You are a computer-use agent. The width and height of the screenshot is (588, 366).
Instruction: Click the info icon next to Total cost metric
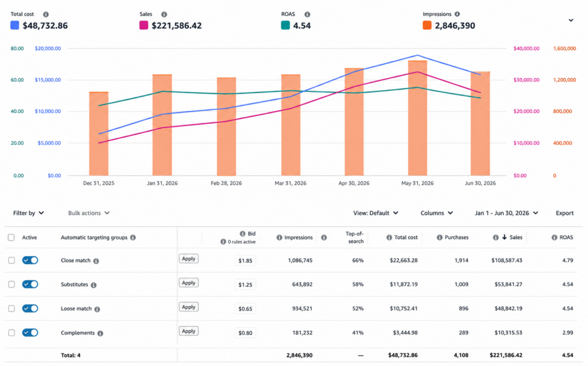point(46,14)
